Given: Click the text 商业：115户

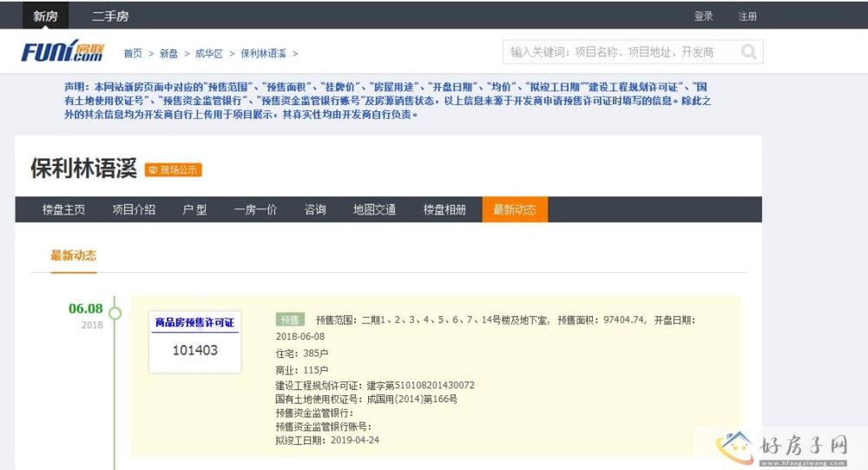Looking at the screenshot, I should (x=302, y=370).
